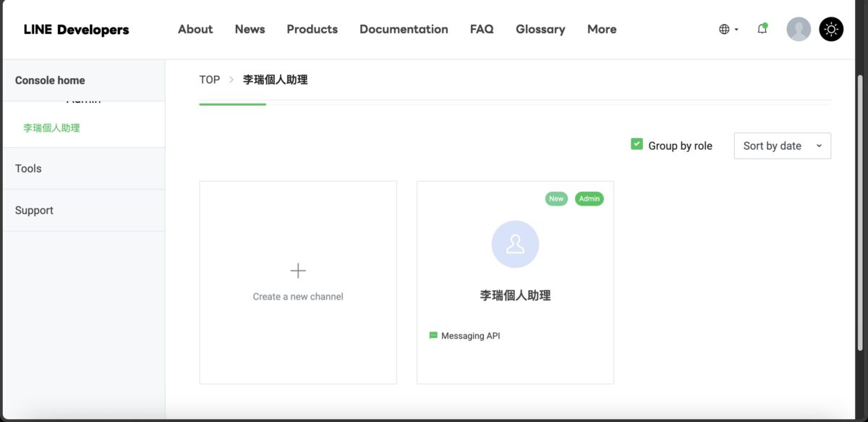The image size is (868, 422).
Task: Click the LINE Developers logo
Action: [x=76, y=30]
